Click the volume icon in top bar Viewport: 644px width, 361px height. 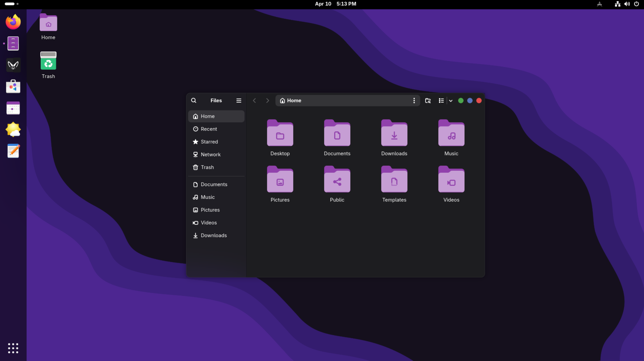click(x=627, y=4)
